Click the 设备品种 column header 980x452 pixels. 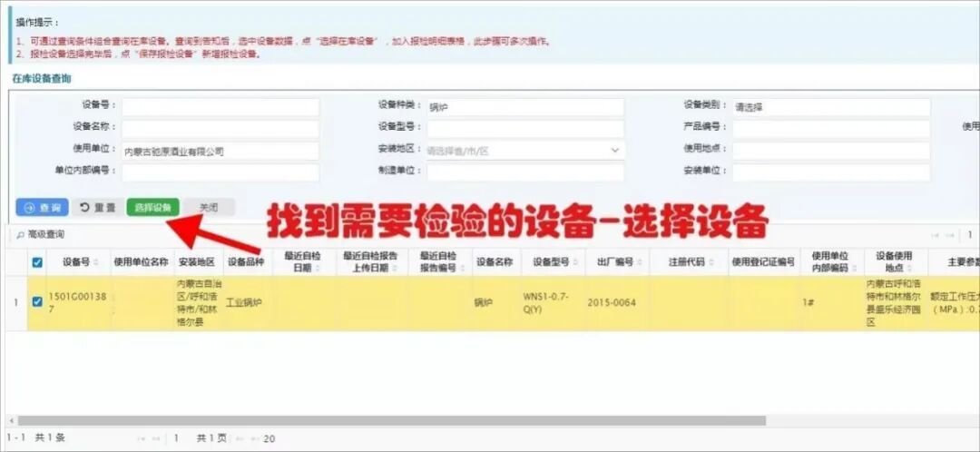coord(246,262)
